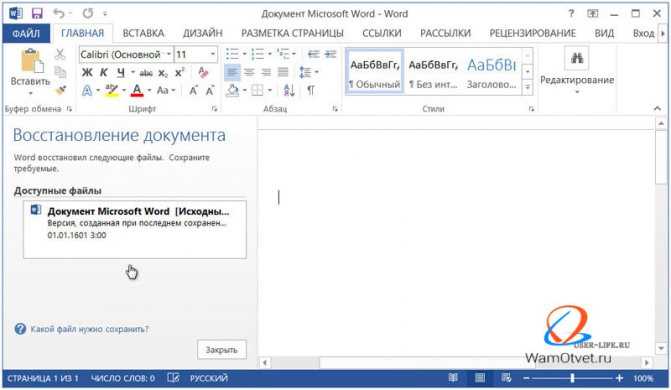Toggle strikethrough (abc) formatting

[146, 73]
